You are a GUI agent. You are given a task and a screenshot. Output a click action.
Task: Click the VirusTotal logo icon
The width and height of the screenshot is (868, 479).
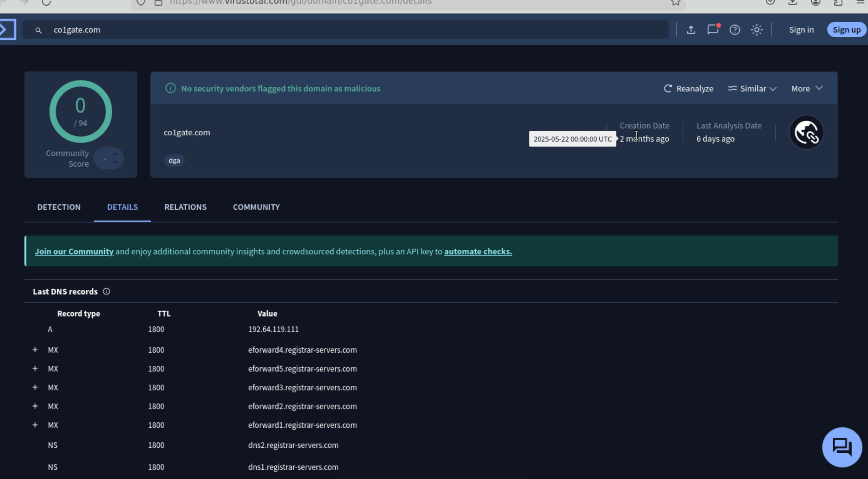click(8, 30)
